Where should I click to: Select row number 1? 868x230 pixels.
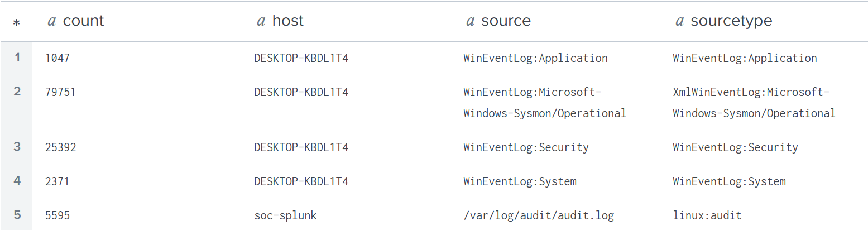click(17, 57)
